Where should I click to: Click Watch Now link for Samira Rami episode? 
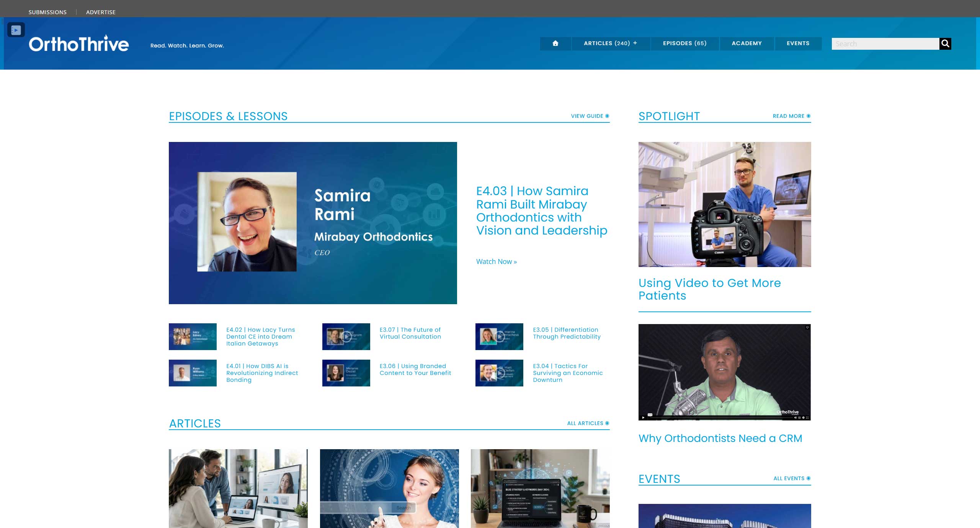tap(497, 262)
